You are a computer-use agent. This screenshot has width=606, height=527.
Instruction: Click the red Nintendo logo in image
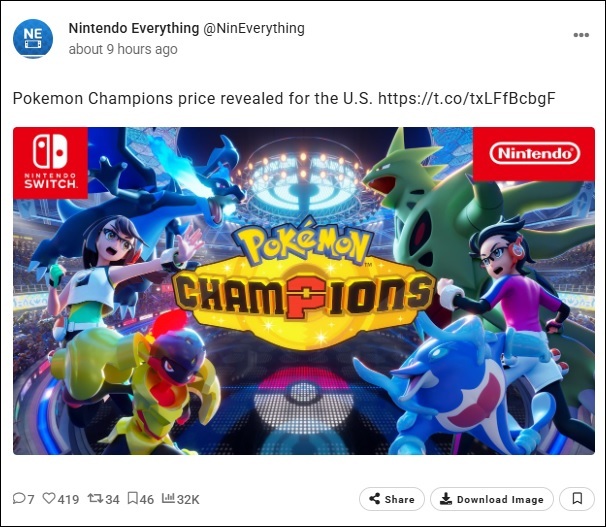535,154
